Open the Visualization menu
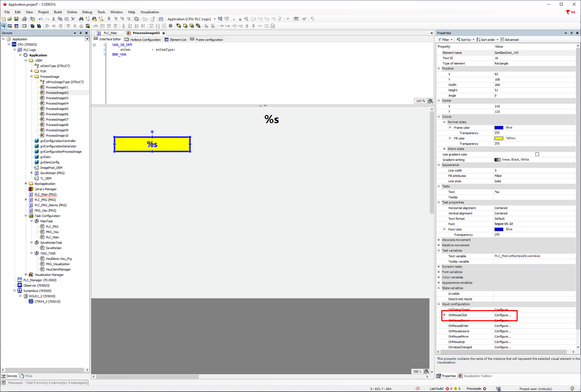The width and height of the screenshot is (581, 392). click(149, 12)
